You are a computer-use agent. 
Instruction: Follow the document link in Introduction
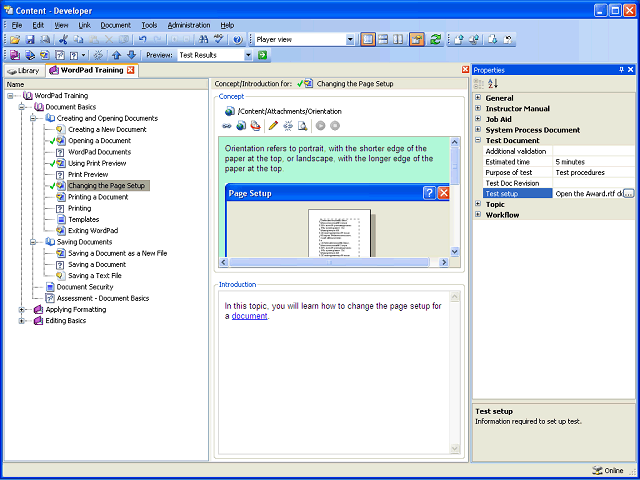249,316
